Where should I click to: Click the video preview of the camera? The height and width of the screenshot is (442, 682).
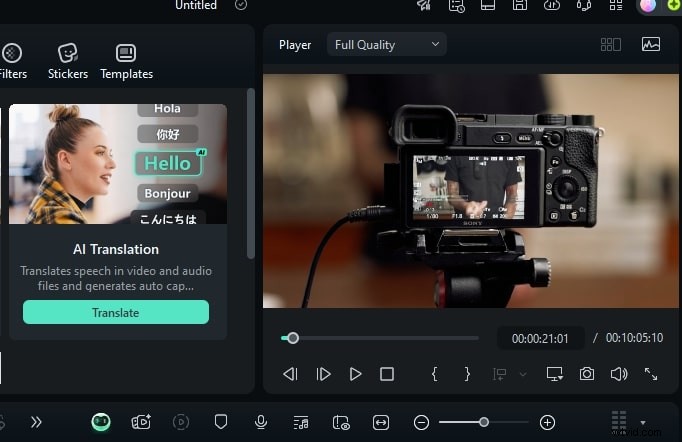click(471, 191)
